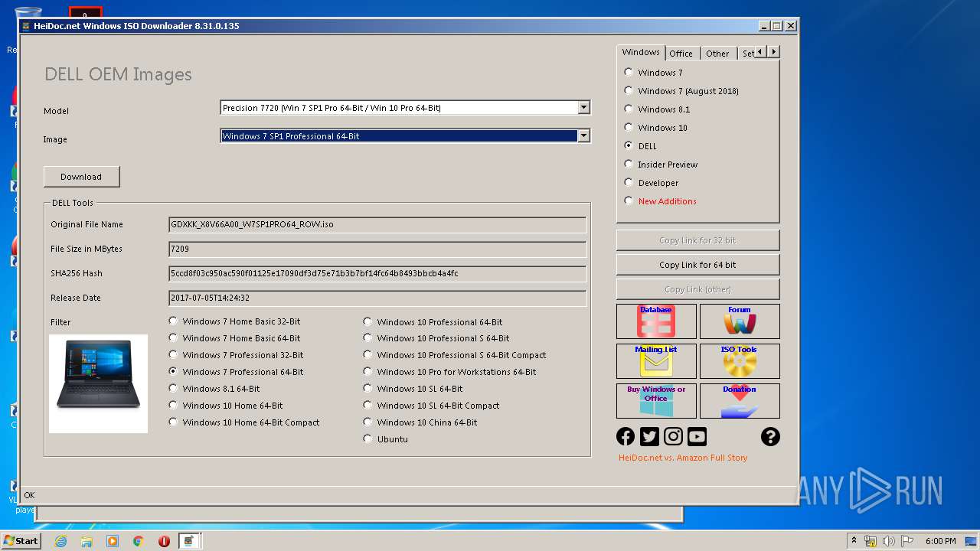Filter by Ubuntu option
The width and height of the screenshot is (980, 551).
coord(367,439)
